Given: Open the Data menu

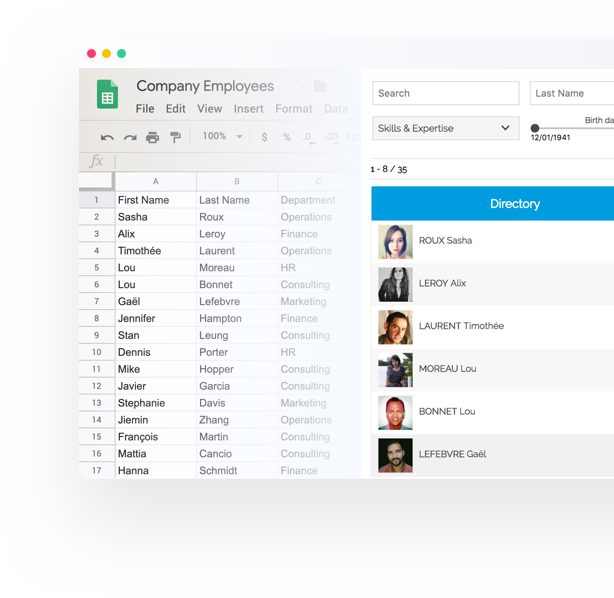Looking at the screenshot, I should [x=336, y=108].
